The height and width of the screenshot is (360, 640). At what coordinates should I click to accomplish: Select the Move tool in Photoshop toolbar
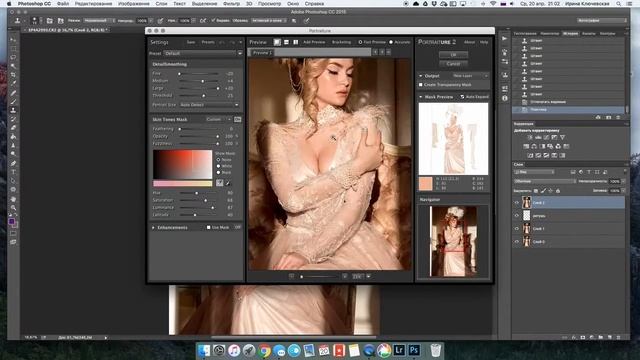(13, 40)
